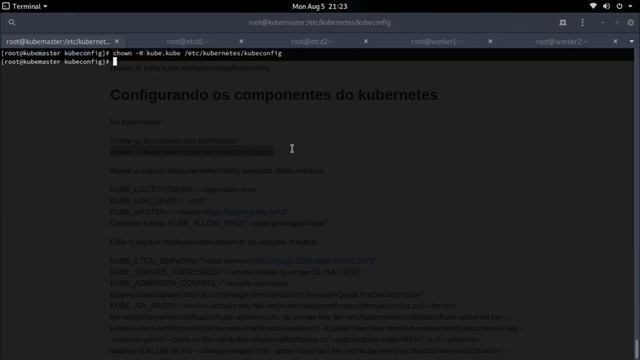640x360 pixels.
Task: Switch to the root@worker2 tab
Action: point(561,42)
